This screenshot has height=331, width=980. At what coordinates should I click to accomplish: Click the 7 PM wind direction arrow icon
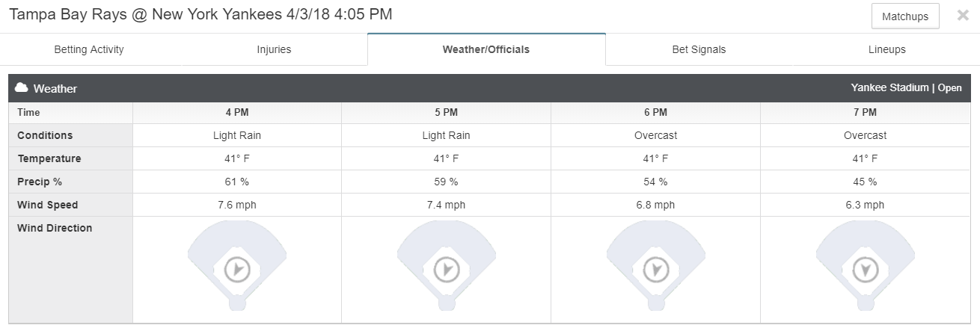(x=865, y=269)
